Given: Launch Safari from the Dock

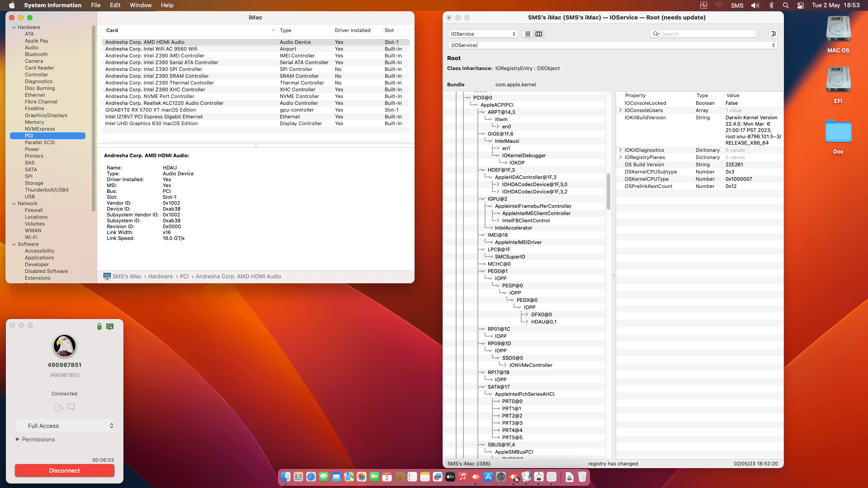Looking at the screenshot, I should pos(311,477).
